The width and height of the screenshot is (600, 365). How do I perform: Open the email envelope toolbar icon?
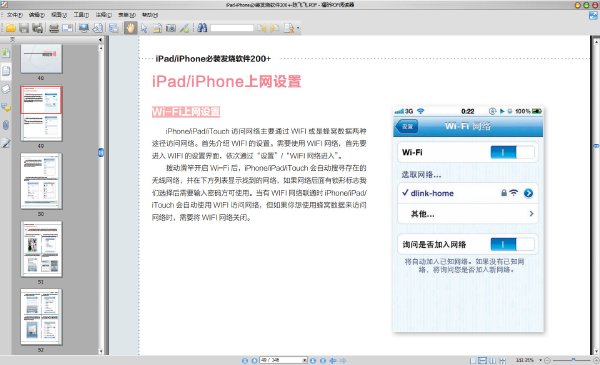point(67,28)
